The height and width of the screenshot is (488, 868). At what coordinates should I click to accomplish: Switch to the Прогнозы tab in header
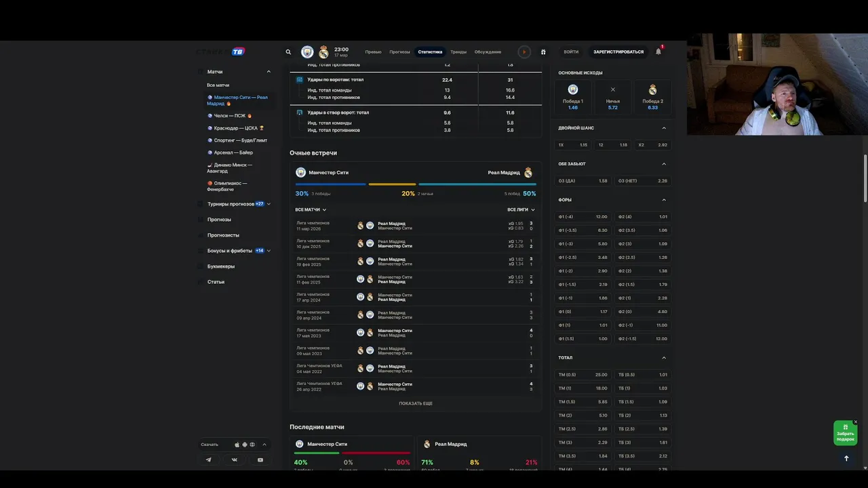(x=399, y=52)
